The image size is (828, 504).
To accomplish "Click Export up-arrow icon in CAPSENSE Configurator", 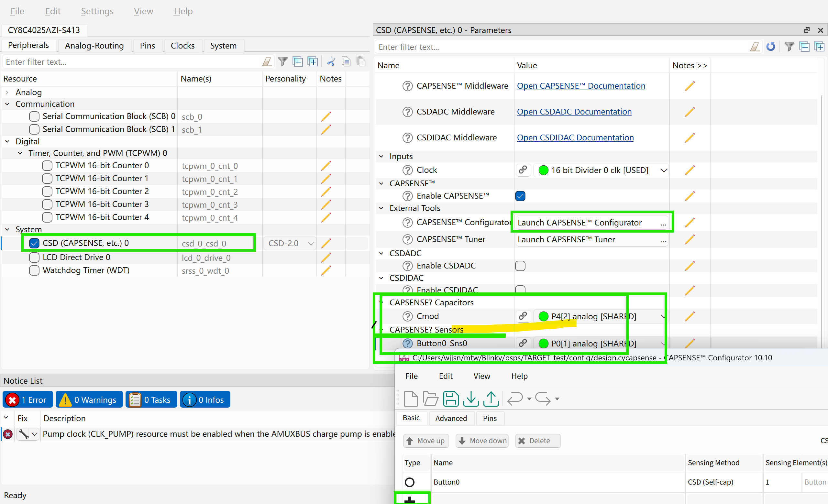I will (491, 399).
